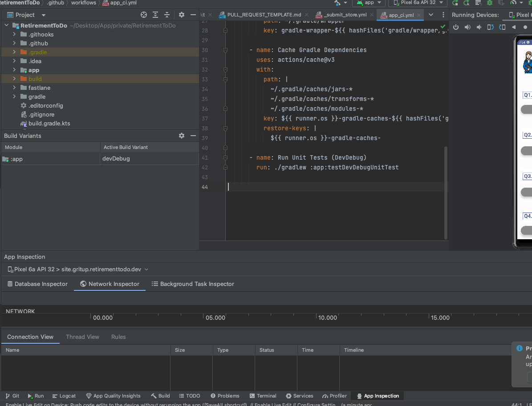
Task: Toggle the Terminal tool window
Action: 263,396
